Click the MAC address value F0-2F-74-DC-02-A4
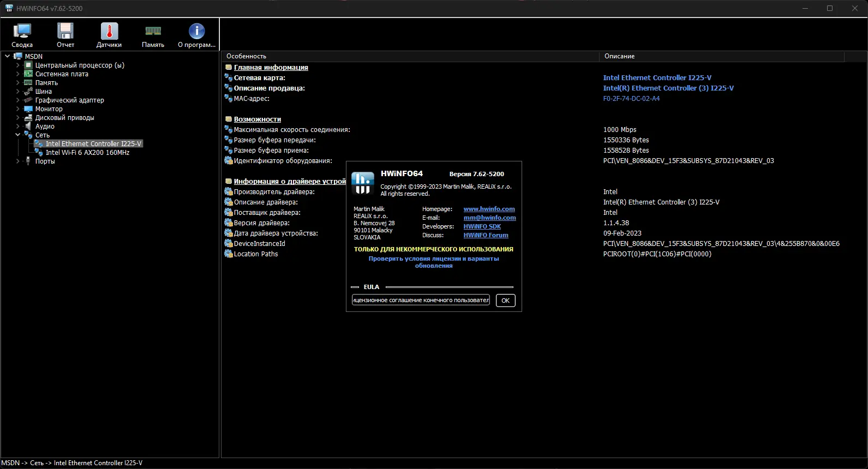Viewport: 868px width, 469px height. (x=631, y=98)
